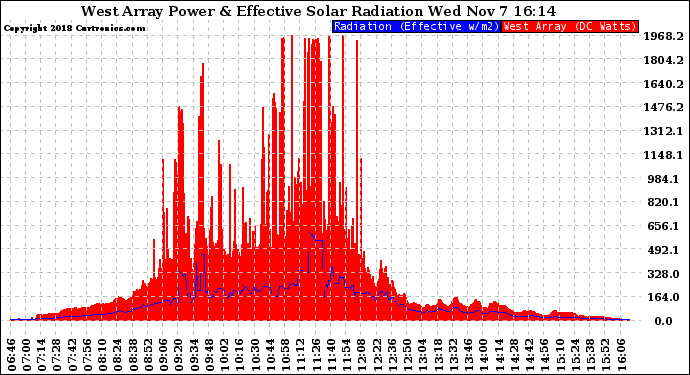Click the 'West Array (DC Watts)' legend label

pyautogui.click(x=570, y=26)
